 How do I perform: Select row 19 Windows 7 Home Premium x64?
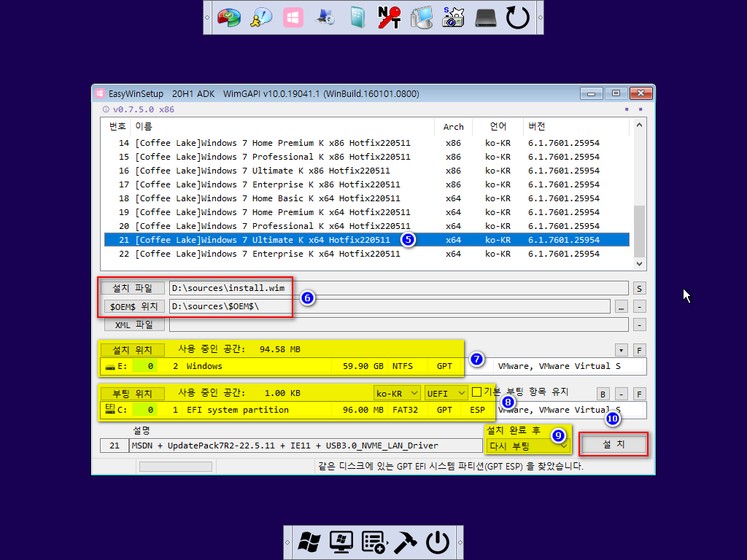pyautogui.click(x=367, y=212)
